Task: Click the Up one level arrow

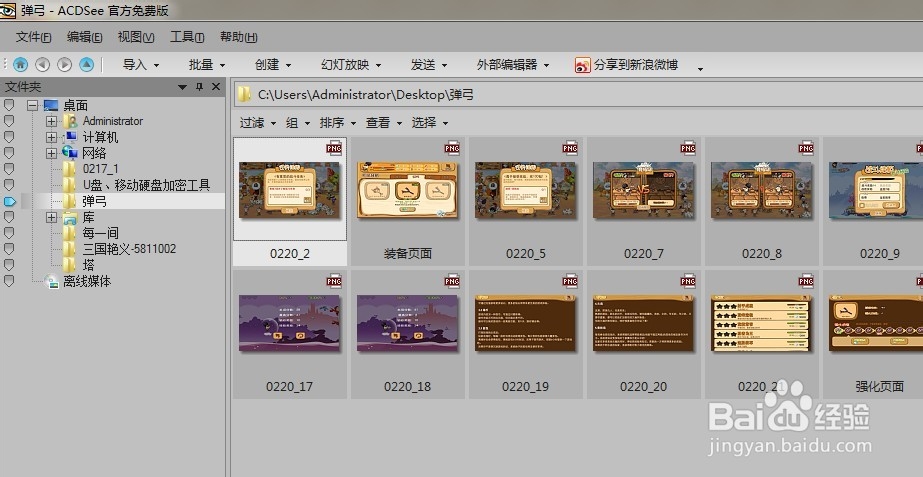Action: [87, 65]
